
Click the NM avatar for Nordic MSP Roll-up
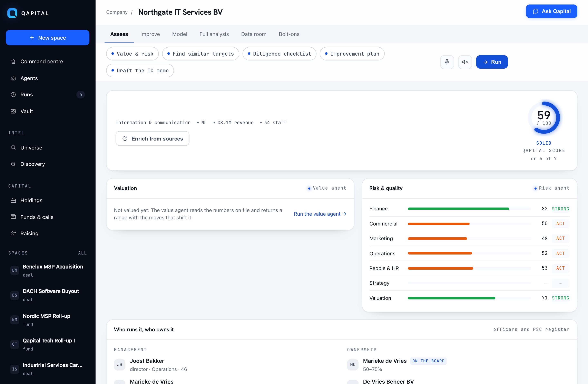(x=14, y=320)
